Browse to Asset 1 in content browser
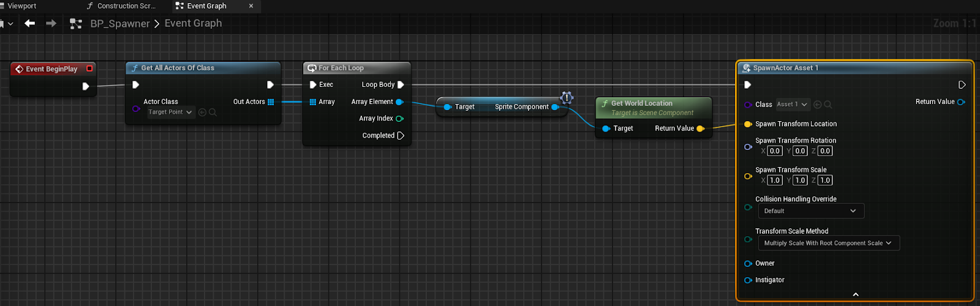Viewport: 980px width, 306px height. coord(828,105)
